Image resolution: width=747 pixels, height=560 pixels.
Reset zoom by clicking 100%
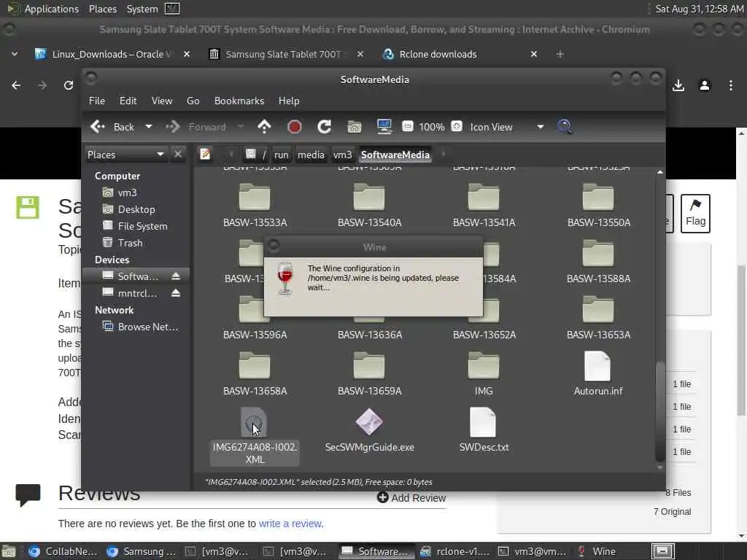pyautogui.click(x=432, y=127)
